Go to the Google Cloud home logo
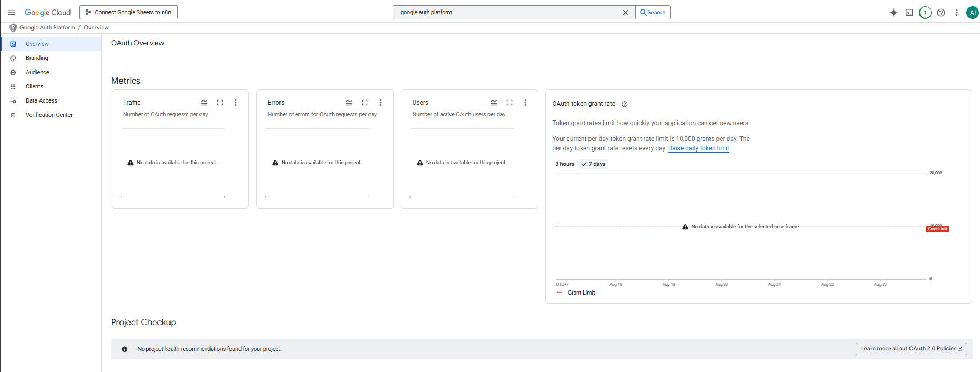Screen dimensions: 980x372 (x=47, y=13)
